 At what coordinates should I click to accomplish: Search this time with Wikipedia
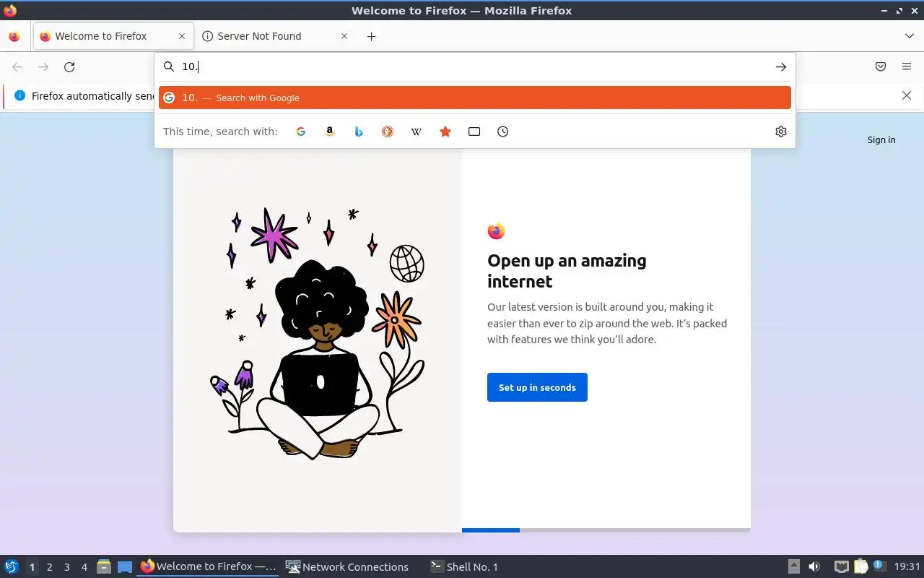point(417,131)
